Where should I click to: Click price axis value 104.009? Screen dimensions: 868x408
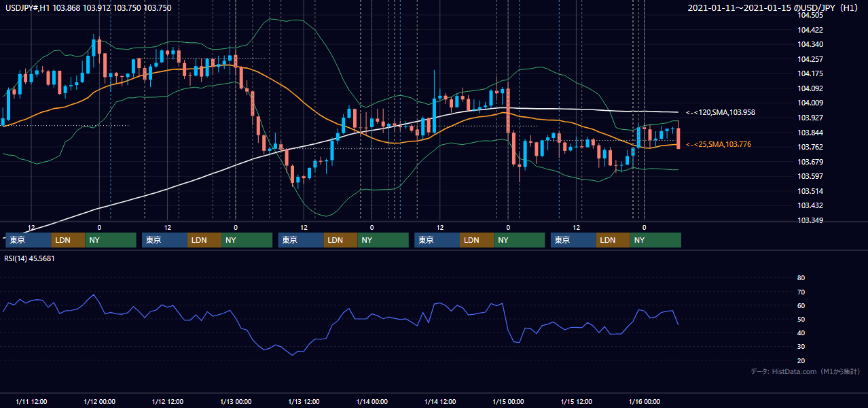(x=810, y=103)
